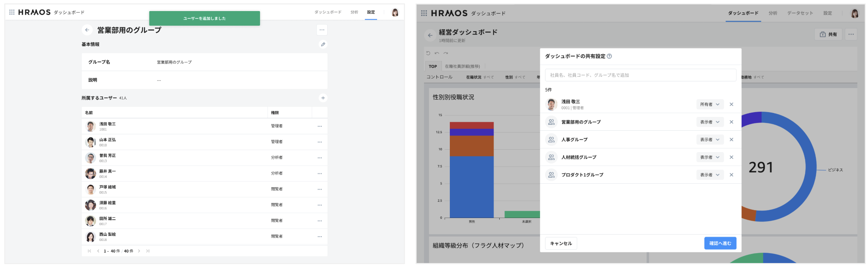The height and width of the screenshot is (267, 868).
Task: Click the pencil edit icon beside 基本情報
Action: coord(323,44)
